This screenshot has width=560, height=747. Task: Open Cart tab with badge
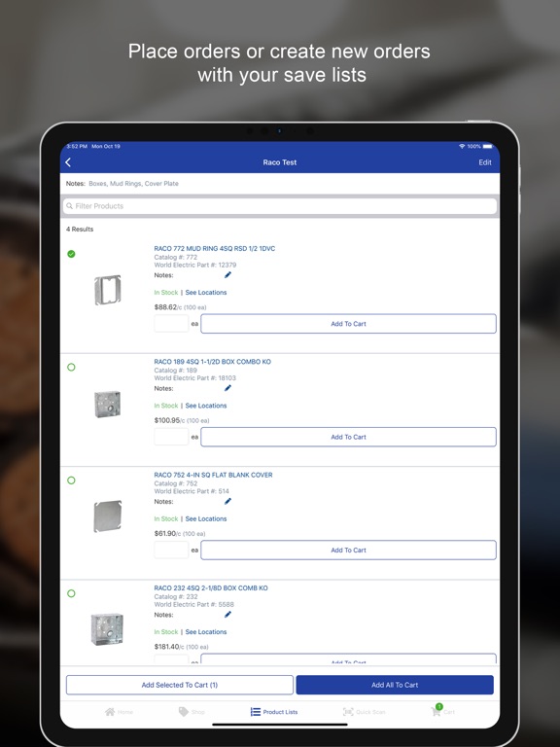pyautogui.click(x=442, y=710)
